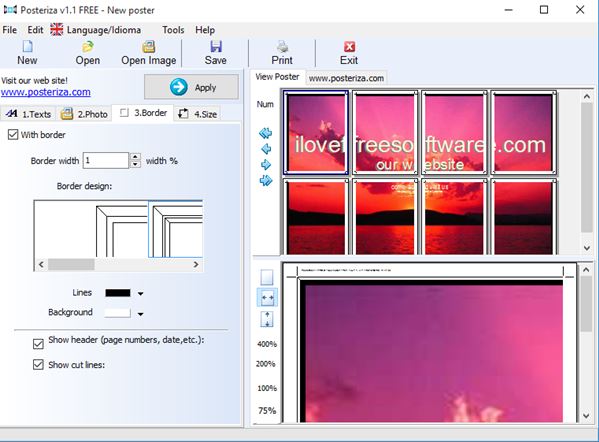This screenshot has height=442, width=599.
Task: Set zoom to 75%
Action: [x=267, y=411]
